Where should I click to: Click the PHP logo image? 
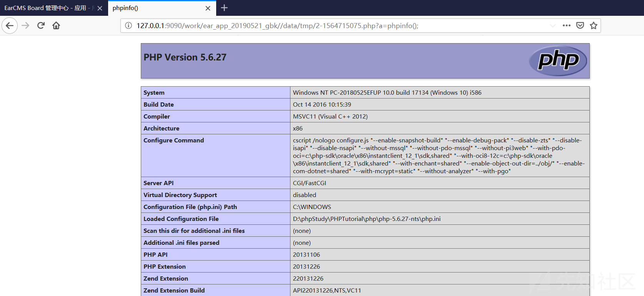tap(558, 61)
